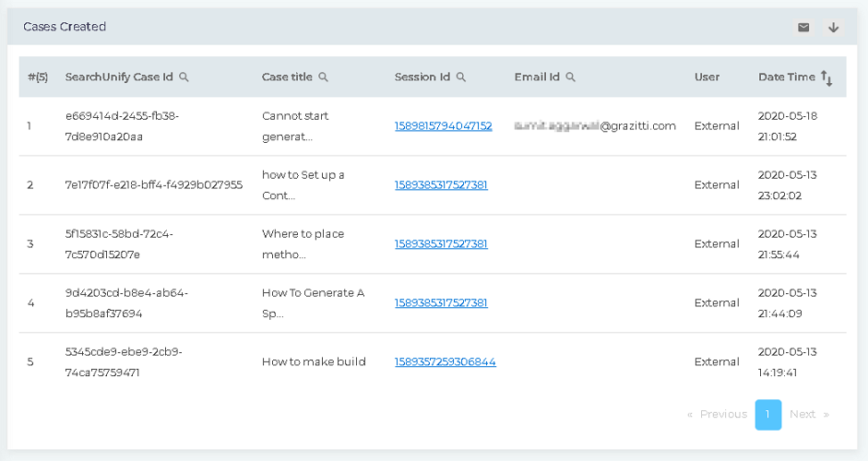
Task: Open session 1589357259306844 link
Action: (x=445, y=362)
